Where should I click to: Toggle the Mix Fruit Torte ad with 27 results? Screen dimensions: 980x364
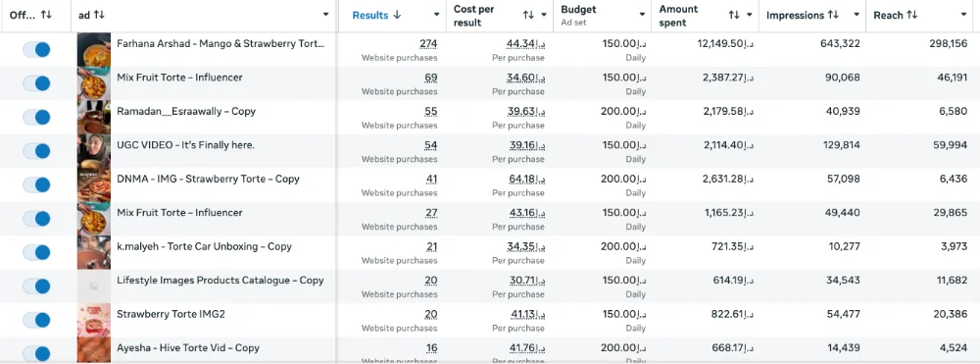pyautogui.click(x=36, y=219)
